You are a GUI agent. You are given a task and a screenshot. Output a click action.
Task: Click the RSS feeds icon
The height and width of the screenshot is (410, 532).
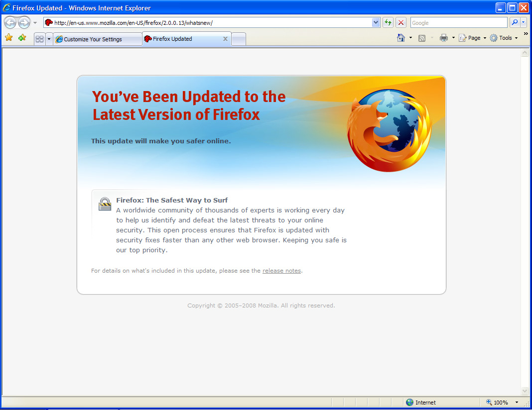(422, 38)
